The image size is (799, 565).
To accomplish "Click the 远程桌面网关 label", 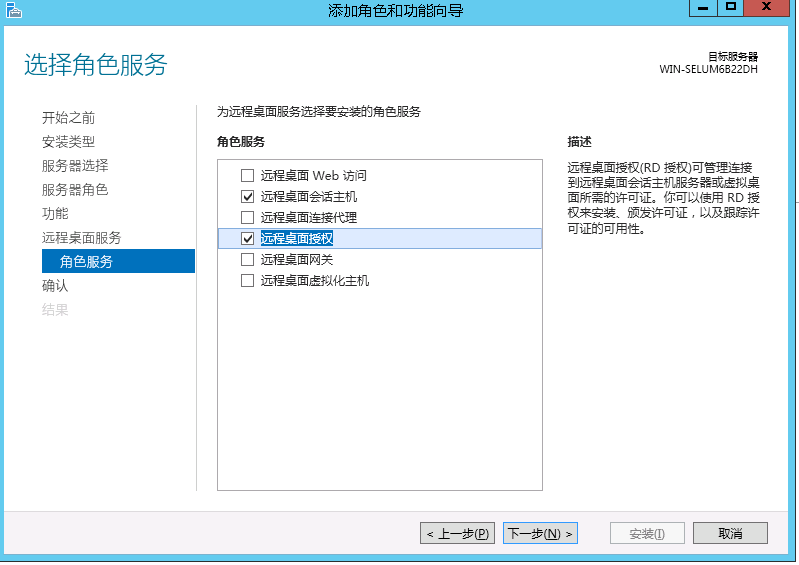I will [x=297, y=260].
